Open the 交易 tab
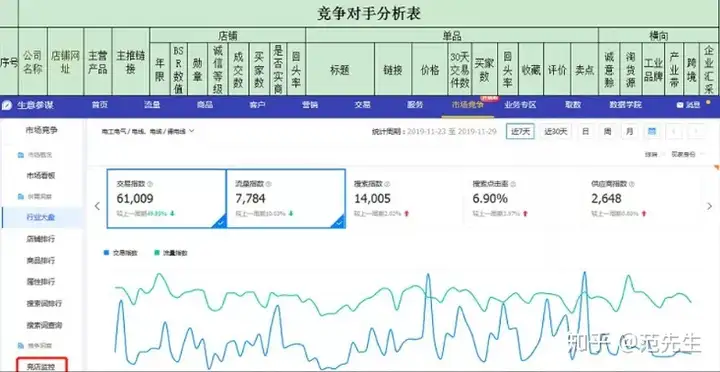 coord(362,105)
